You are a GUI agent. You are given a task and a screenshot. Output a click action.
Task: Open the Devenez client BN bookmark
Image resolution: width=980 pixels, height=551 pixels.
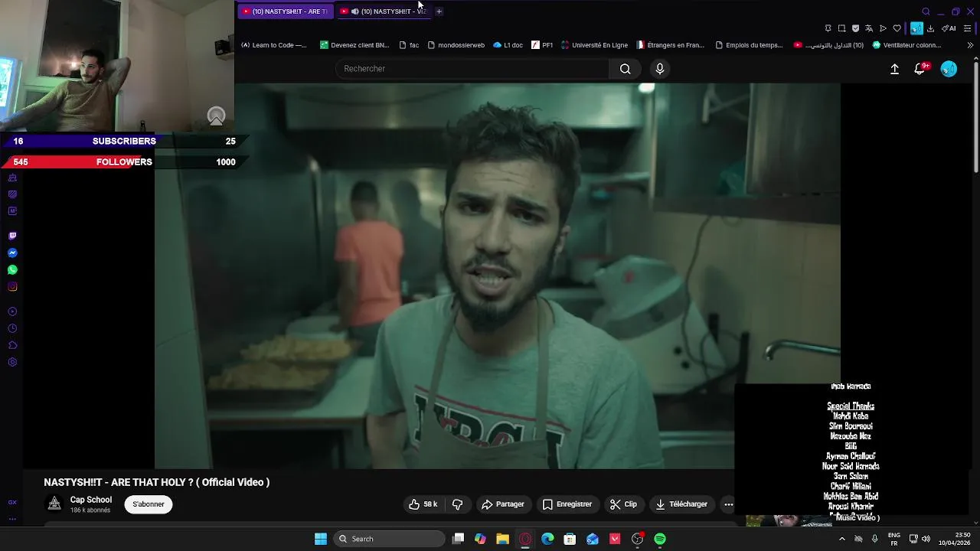coord(354,45)
